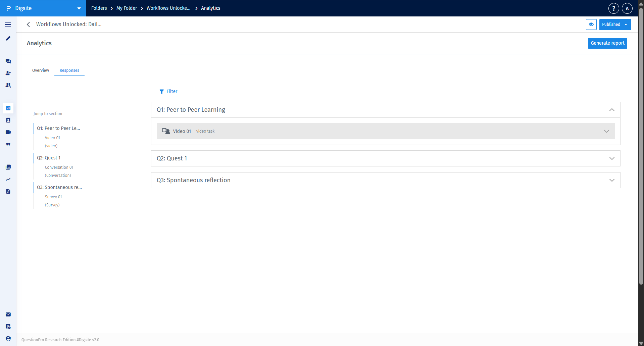Switch to the Overview tab
The image size is (644, 346).
(40, 70)
